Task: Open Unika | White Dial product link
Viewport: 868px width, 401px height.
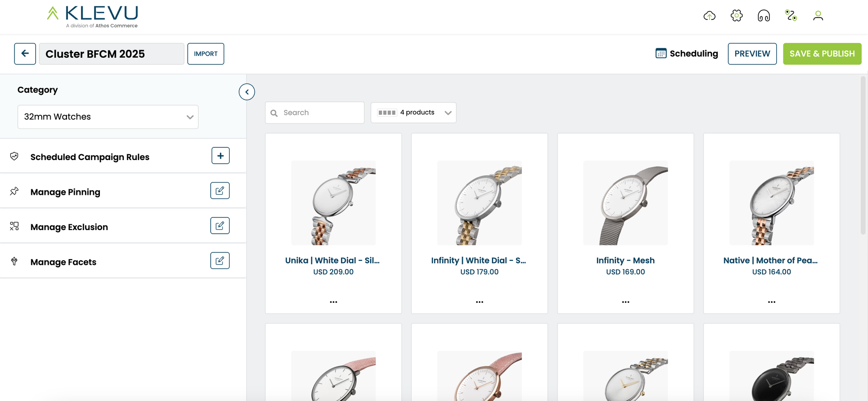Action: point(332,260)
